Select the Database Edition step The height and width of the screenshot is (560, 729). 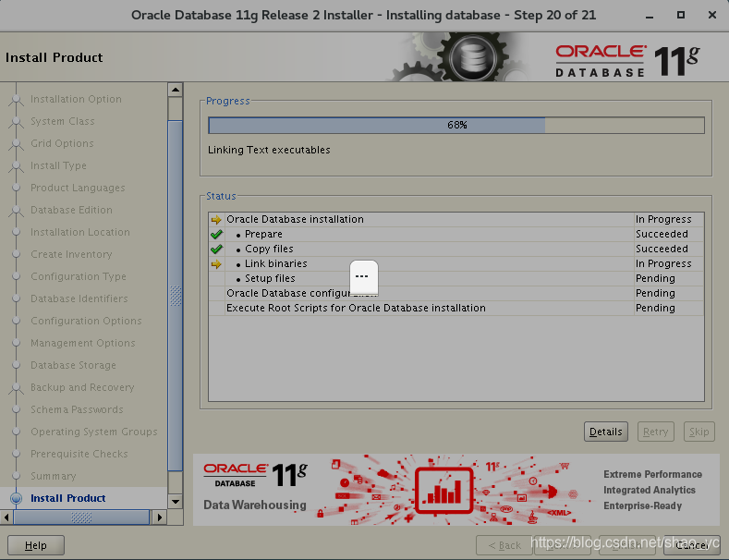point(71,210)
